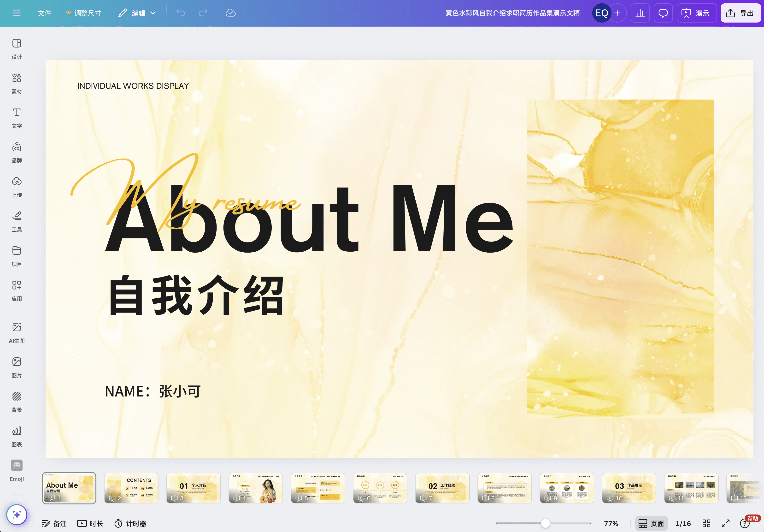Select slide 11 My Works thumbnail
Screen dimensions: 764x532
coord(691,488)
